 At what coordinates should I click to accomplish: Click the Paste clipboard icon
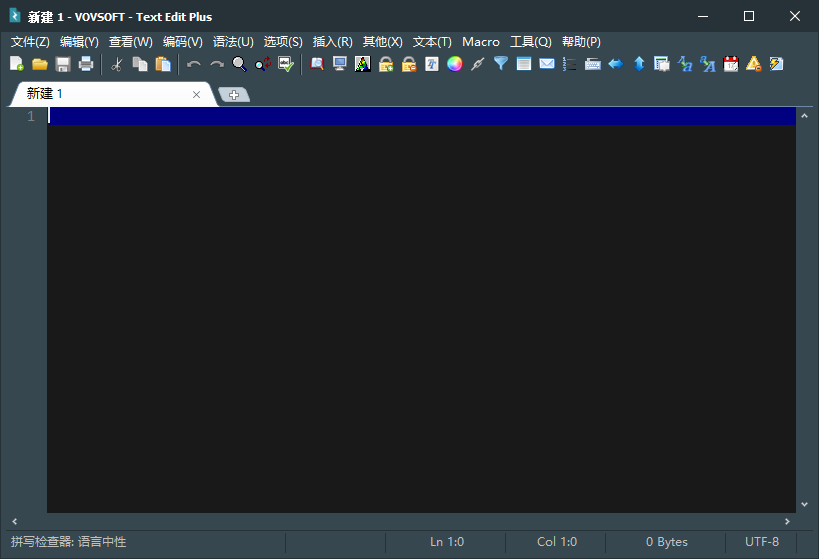click(163, 64)
